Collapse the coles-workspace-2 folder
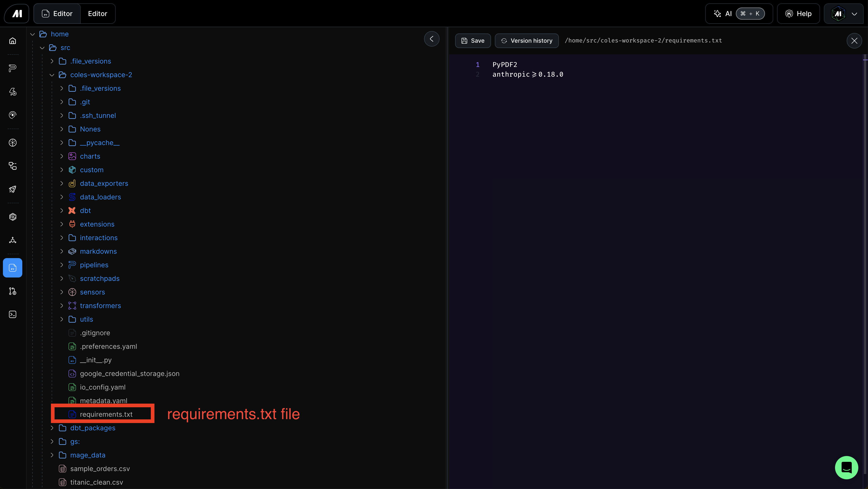This screenshot has height=489, width=868. coord(52,75)
